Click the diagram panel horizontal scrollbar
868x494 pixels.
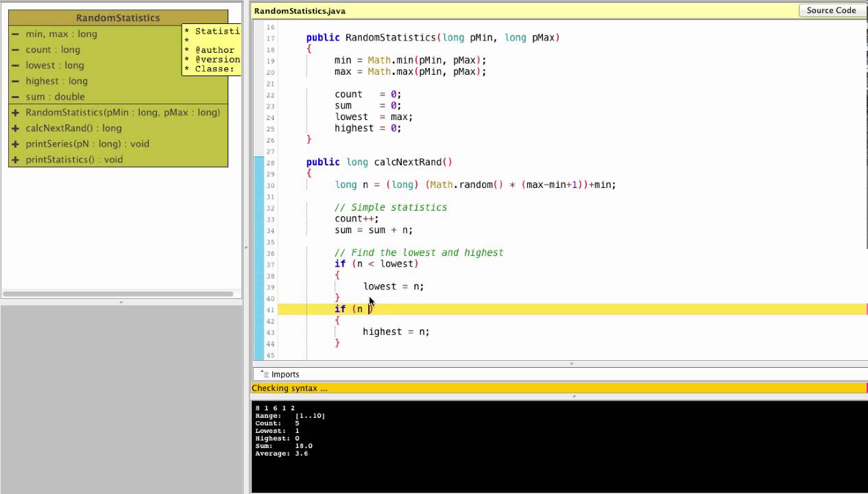[x=118, y=294]
